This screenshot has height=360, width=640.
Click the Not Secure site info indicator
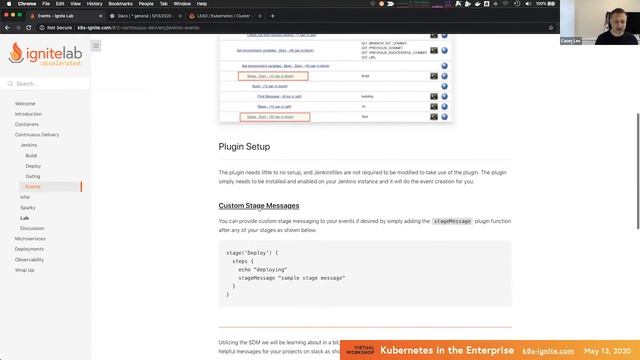pos(56,28)
